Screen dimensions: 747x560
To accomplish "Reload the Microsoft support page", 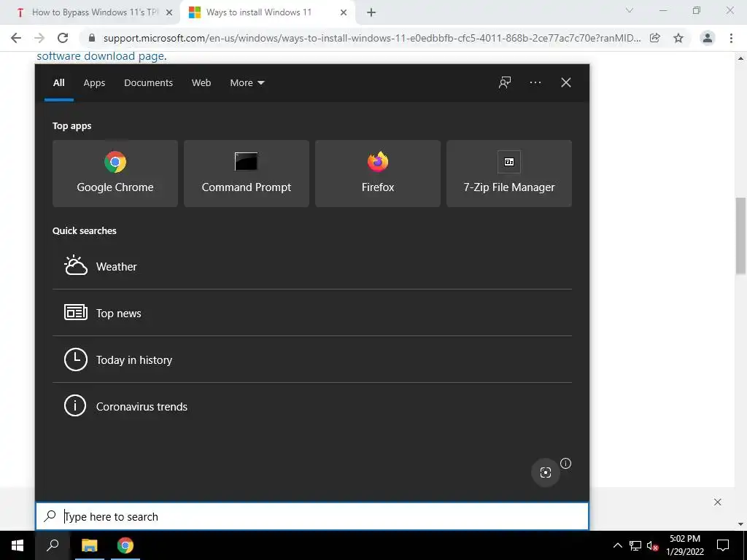I will pos(63,38).
